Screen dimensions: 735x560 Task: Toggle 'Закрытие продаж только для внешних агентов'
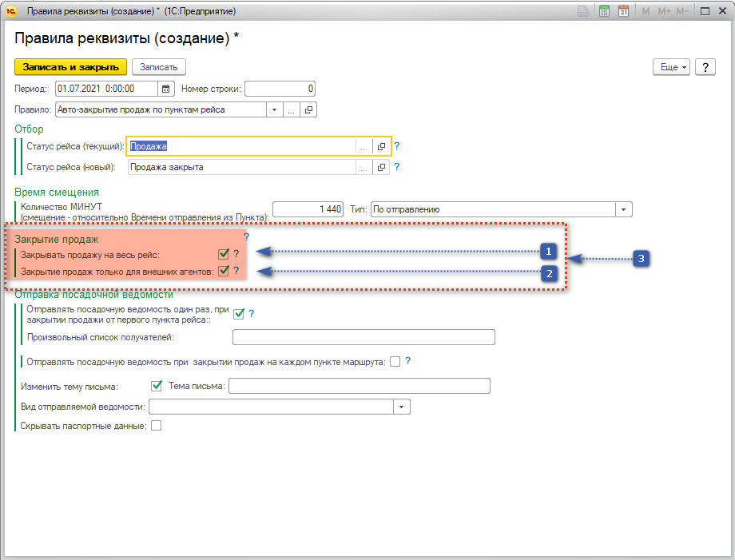tap(224, 272)
